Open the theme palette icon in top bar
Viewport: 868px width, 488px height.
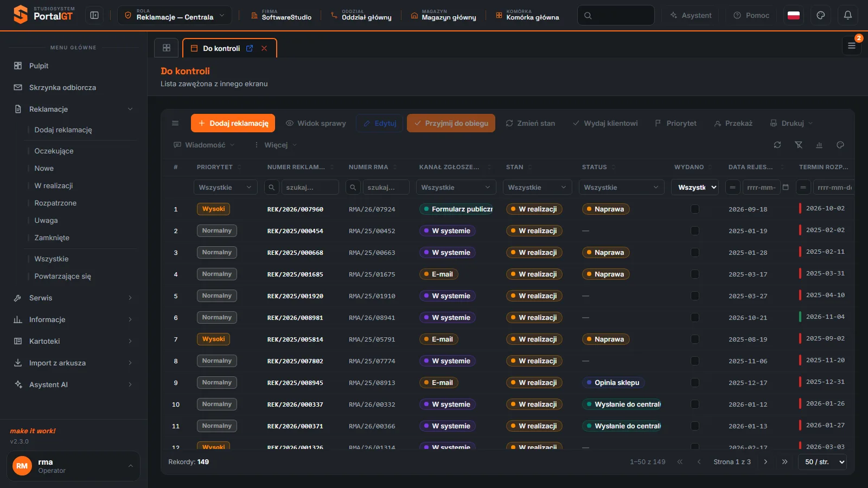click(821, 16)
